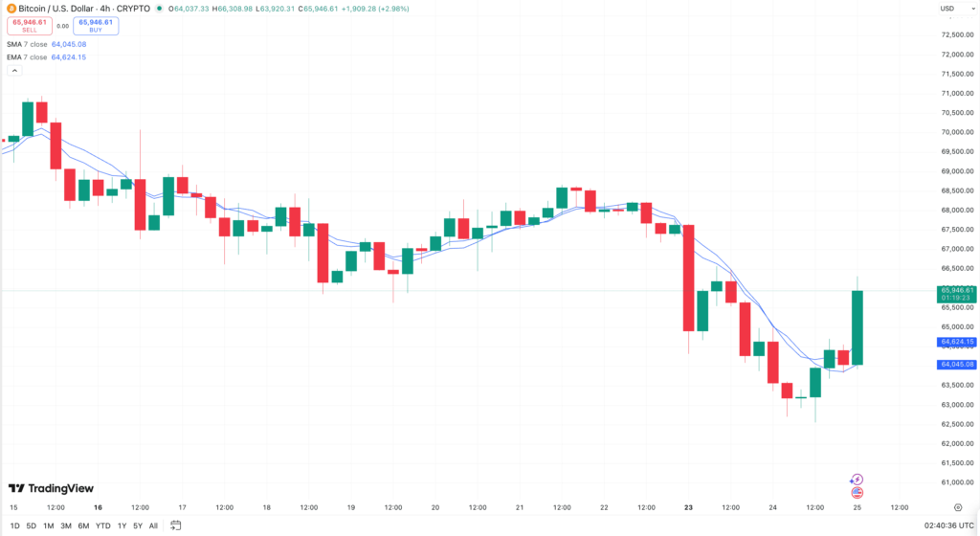
Task: Click the orange Bitcoin symbol logo
Action: [11, 8]
